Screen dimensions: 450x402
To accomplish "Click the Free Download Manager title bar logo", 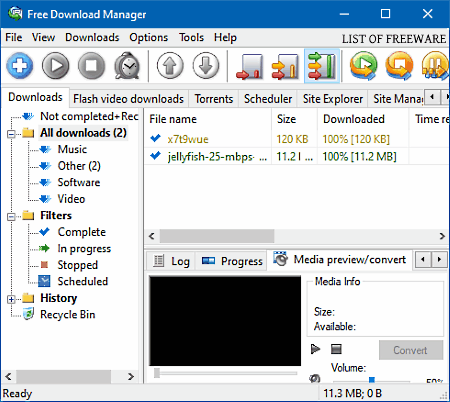I will (15, 14).
